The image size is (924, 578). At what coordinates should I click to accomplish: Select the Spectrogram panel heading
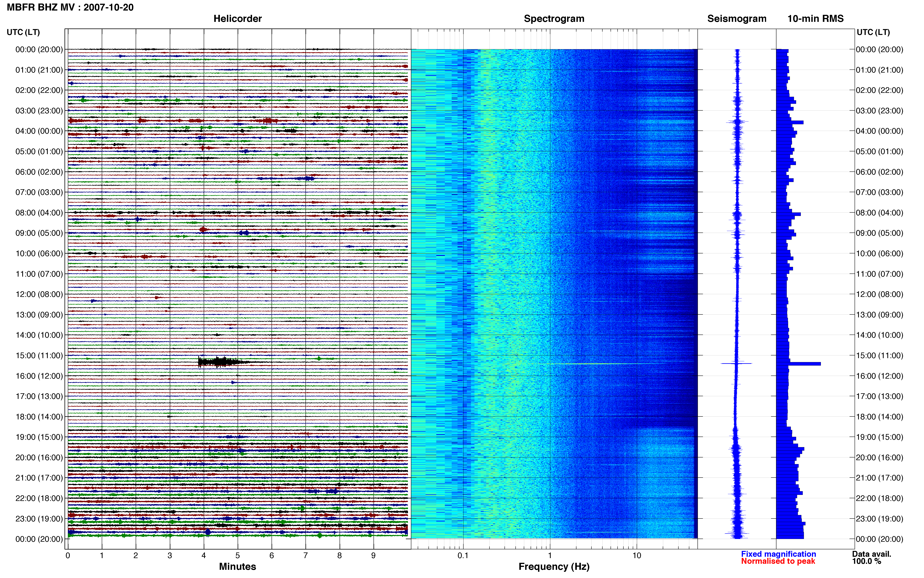click(554, 19)
